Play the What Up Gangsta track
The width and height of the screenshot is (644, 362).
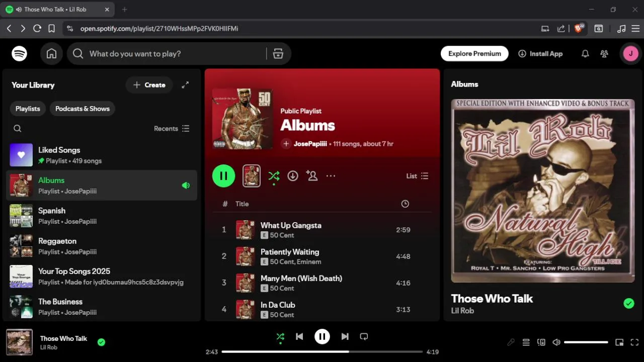[322, 230]
